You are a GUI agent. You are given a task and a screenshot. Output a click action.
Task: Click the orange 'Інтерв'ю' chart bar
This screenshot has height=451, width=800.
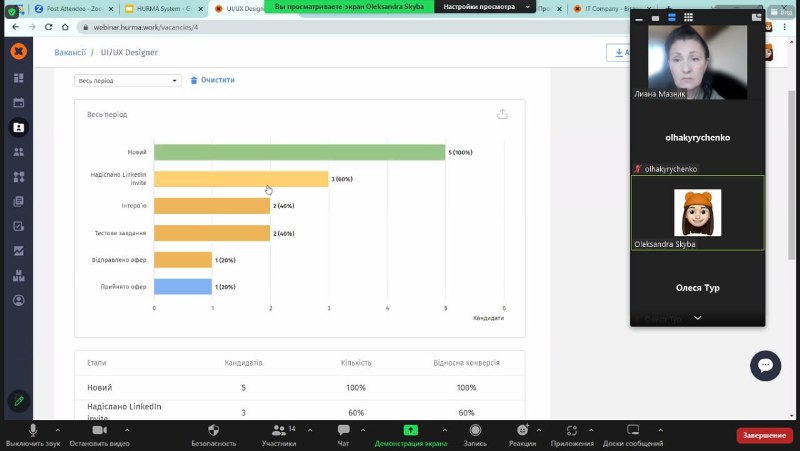coord(212,206)
